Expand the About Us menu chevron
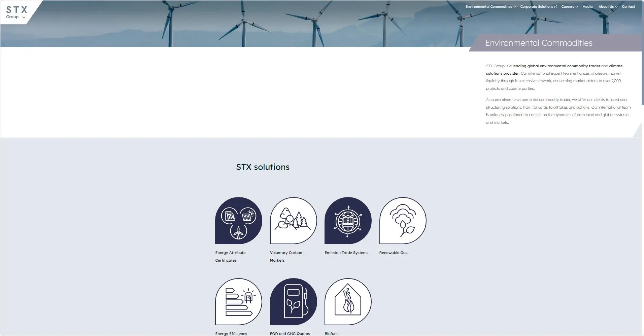 pyautogui.click(x=616, y=7)
